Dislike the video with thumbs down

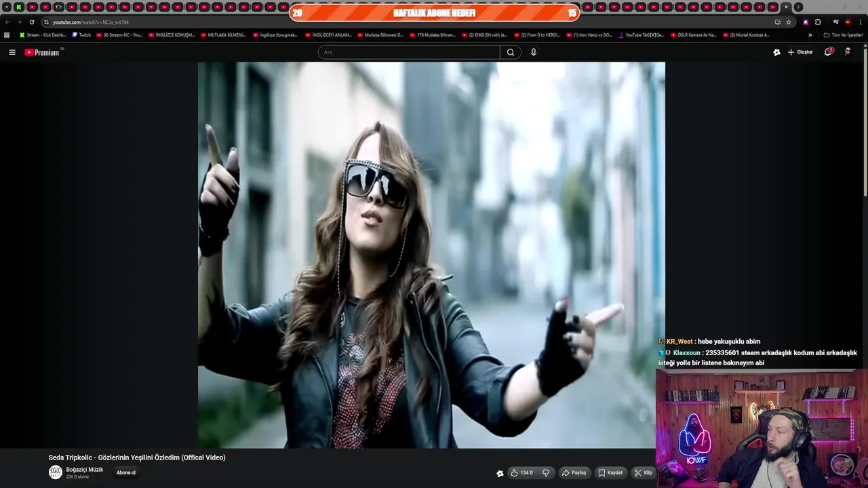point(546,473)
